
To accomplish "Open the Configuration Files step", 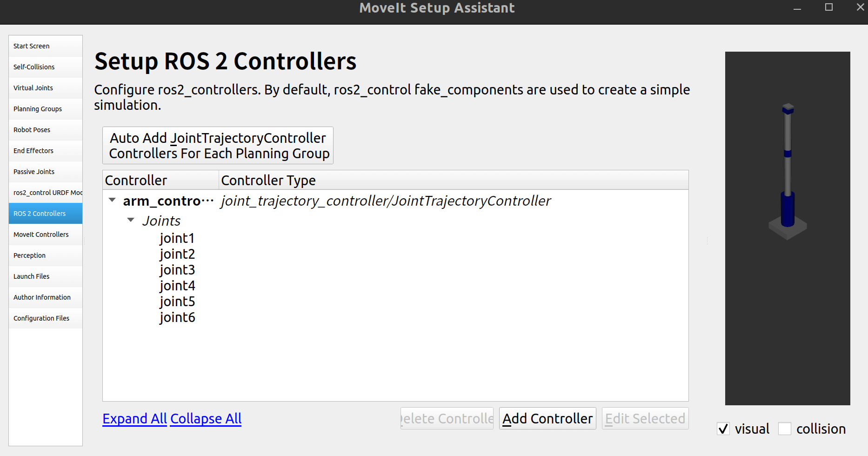I will click(x=46, y=318).
